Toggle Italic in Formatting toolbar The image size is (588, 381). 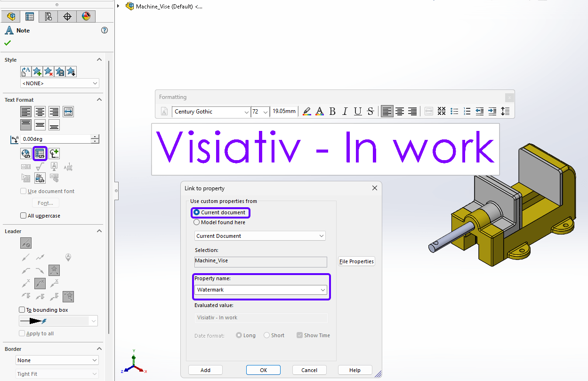pos(345,112)
